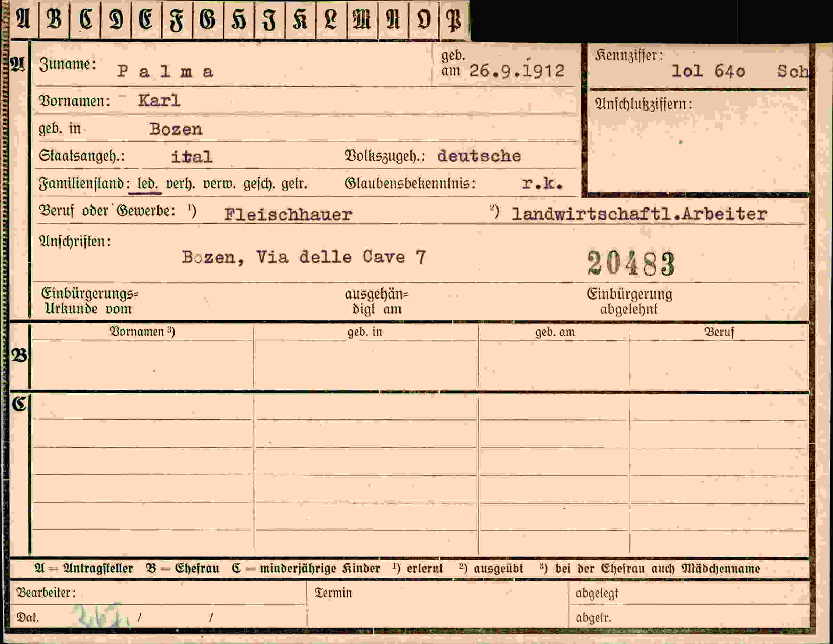Image resolution: width=833 pixels, height=644 pixels.
Task: Click the section B marker letter
Action: click(19, 356)
